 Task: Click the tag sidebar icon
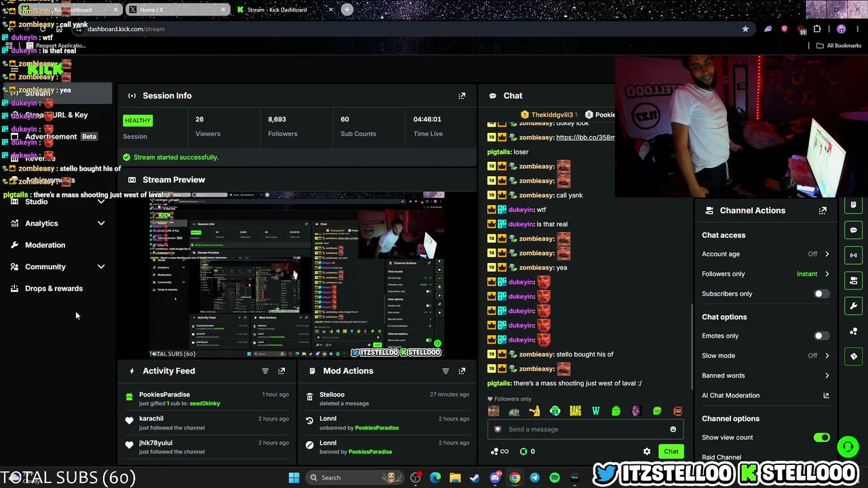pos(853,356)
